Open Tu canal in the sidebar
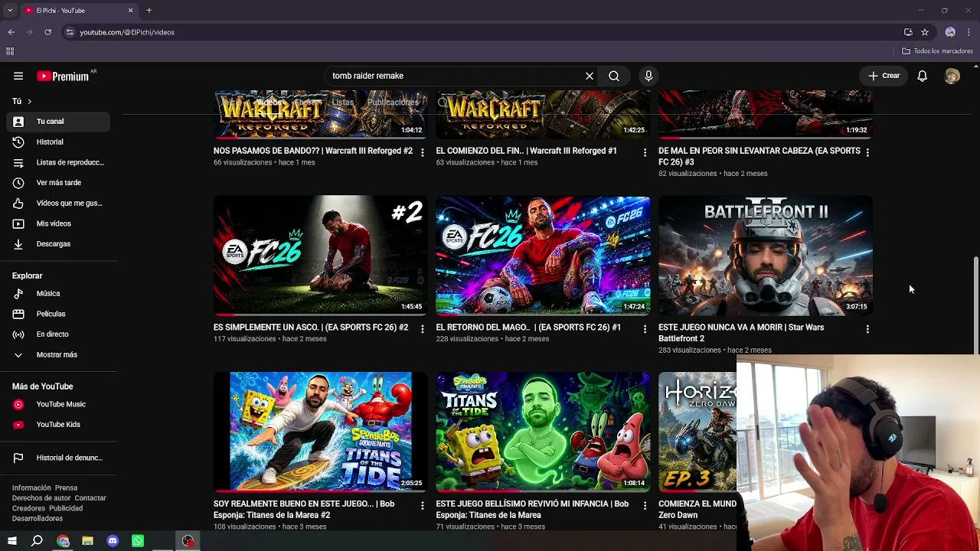Image resolution: width=980 pixels, height=551 pixels. pyautogui.click(x=58, y=122)
